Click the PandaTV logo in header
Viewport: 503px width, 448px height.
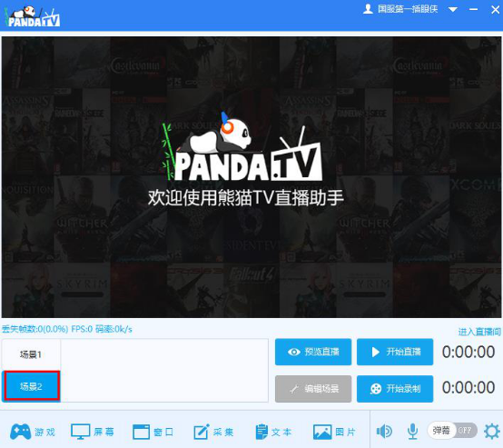pos(33,16)
